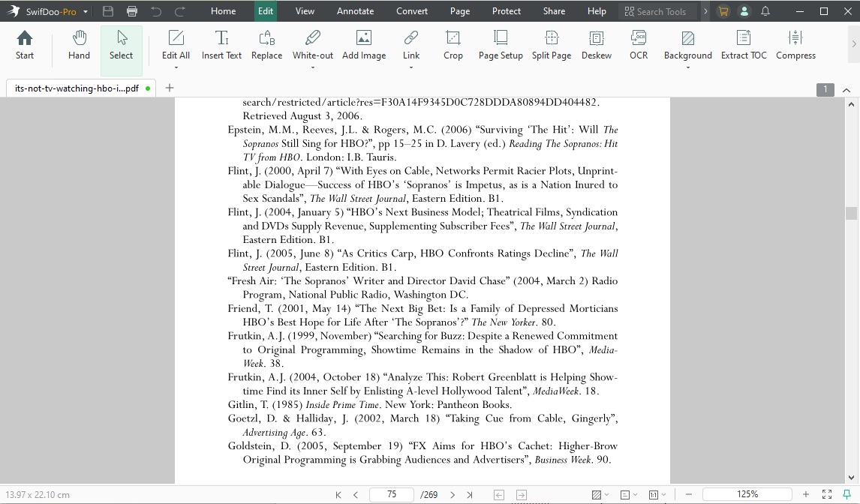Click the Compress tool
The height and width of the screenshot is (504, 860).
[x=795, y=46]
